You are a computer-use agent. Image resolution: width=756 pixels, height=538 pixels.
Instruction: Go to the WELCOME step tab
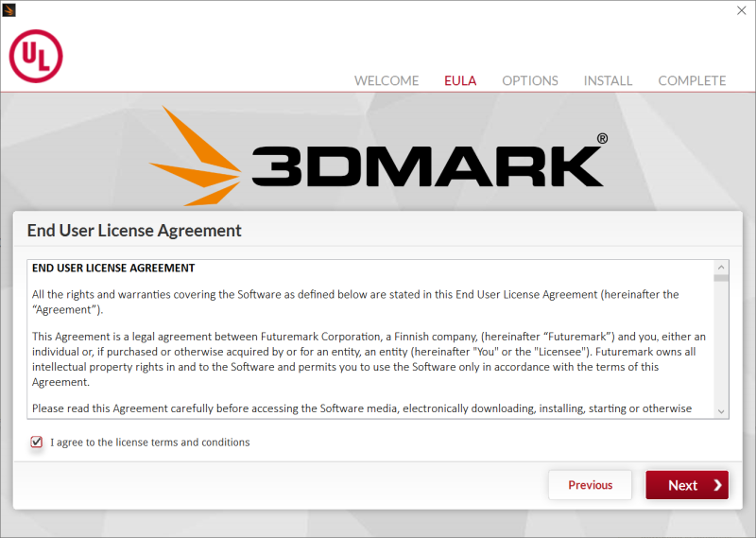point(387,80)
